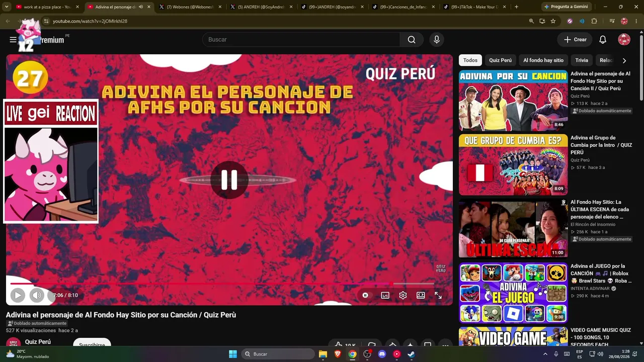This screenshot has width=644, height=362.
Task: Open the player settings gear
Action: pos(403,295)
